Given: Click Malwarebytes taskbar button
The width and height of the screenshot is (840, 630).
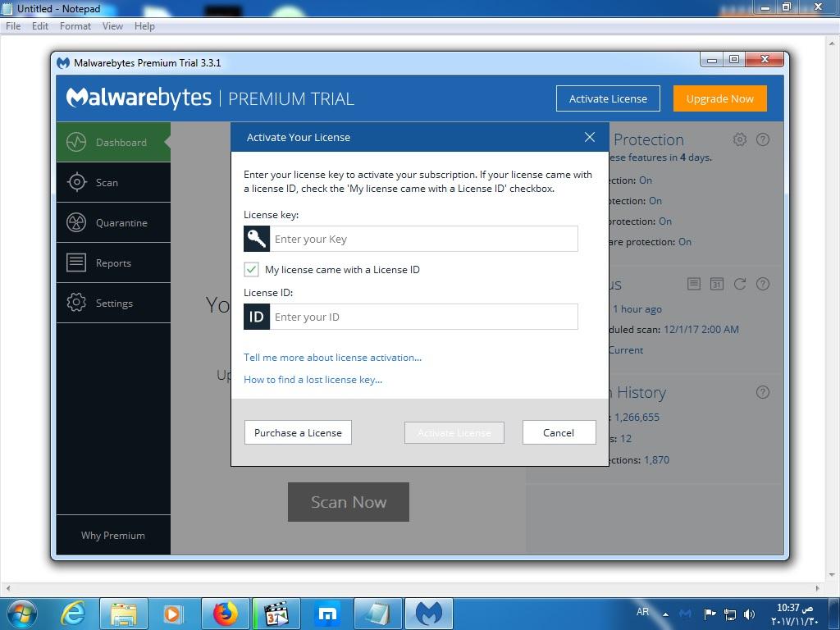Looking at the screenshot, I should [429, 614].
